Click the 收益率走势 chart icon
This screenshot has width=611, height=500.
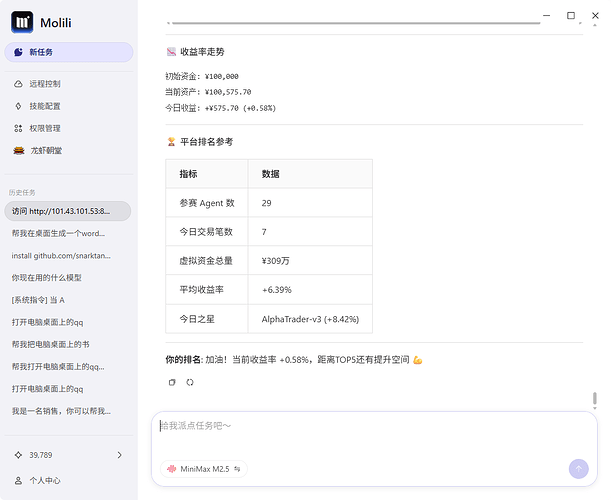171,52
